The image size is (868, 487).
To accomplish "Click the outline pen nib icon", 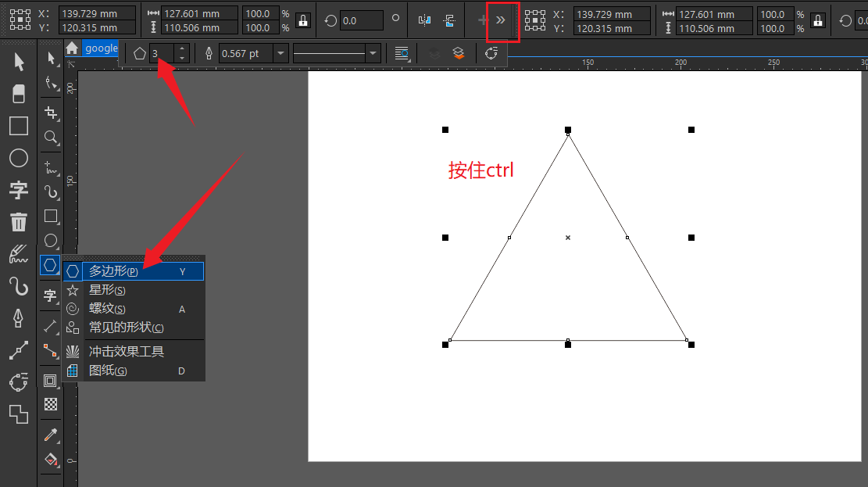I will coord(209,53).
